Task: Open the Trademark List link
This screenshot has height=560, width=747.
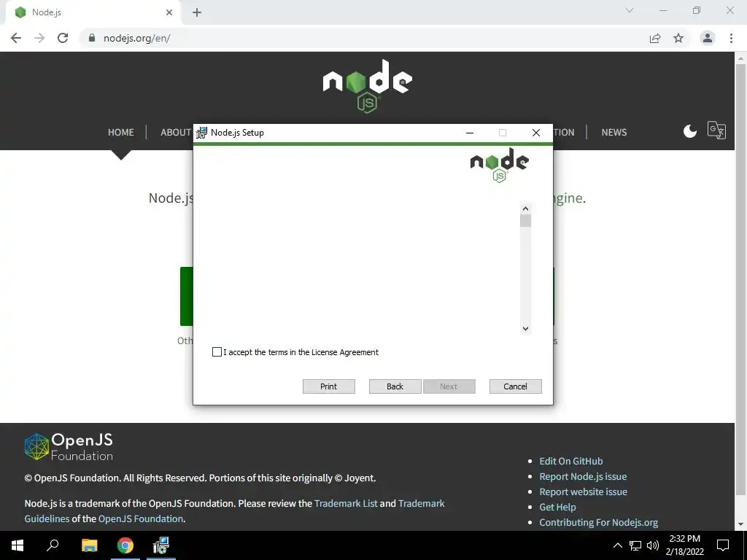Action: coord(346,503)
